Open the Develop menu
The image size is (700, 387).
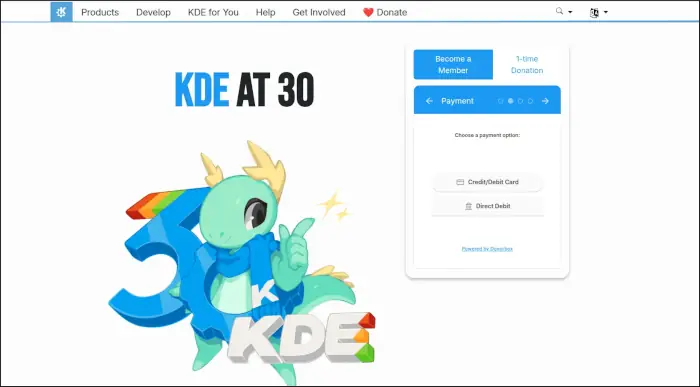coord(153,12)
